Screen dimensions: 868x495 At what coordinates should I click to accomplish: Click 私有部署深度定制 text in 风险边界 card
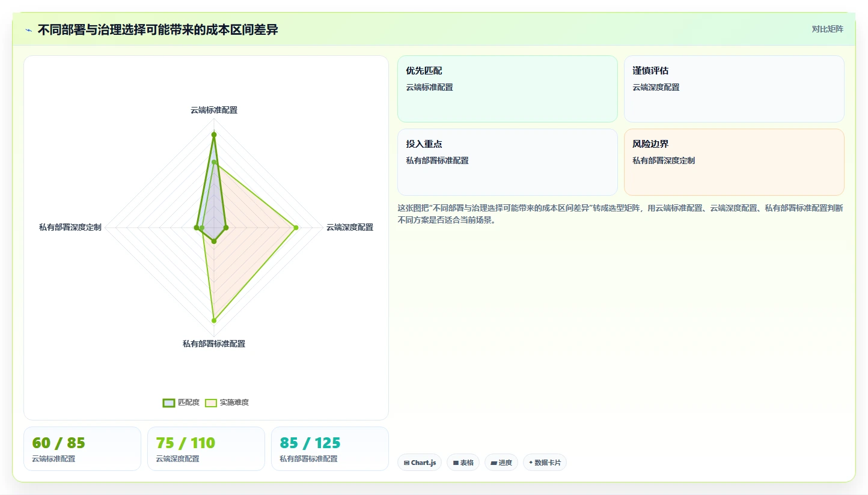(x=664, y=160)
